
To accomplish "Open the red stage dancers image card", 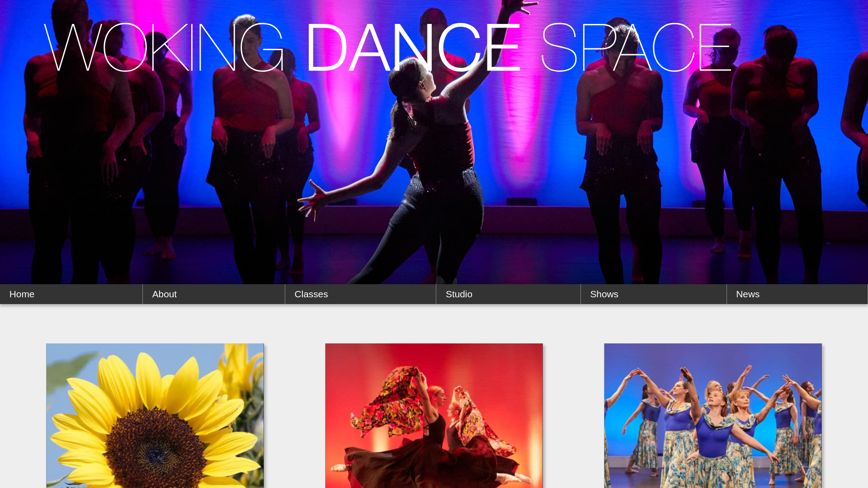I will pos(434,416).
